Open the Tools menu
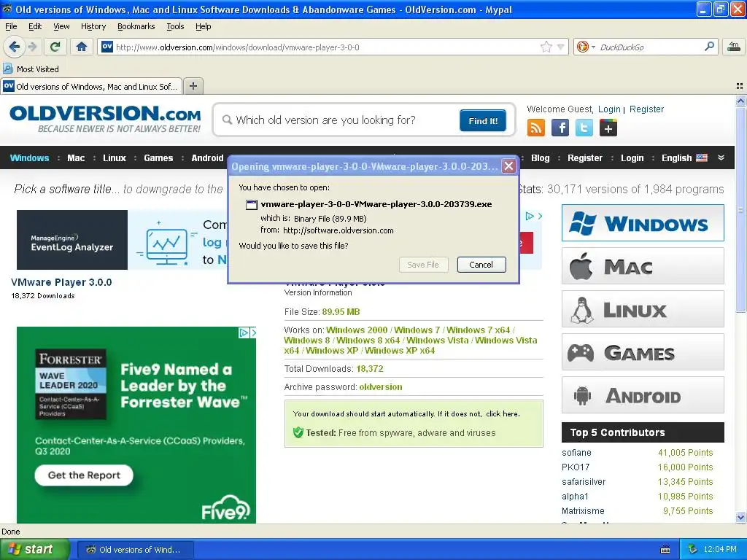The image size is (747, 560). coord(175,26)
